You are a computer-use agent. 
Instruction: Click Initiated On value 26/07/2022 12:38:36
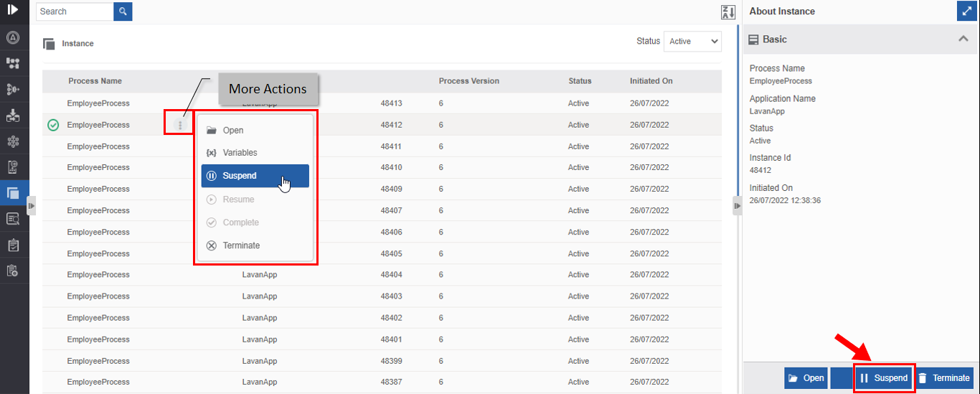(785, 200)
